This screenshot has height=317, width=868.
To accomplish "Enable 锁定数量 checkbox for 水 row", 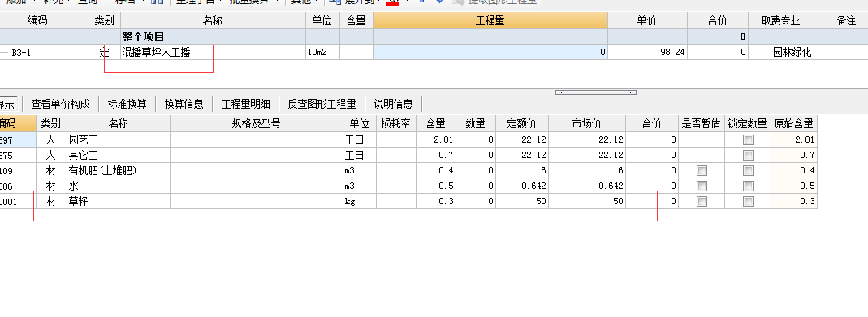I will (748, 186).
